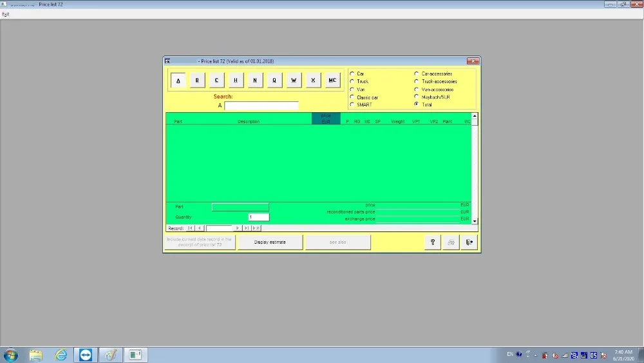
Task: Focus the Search input field
Action: click(261, 106)
